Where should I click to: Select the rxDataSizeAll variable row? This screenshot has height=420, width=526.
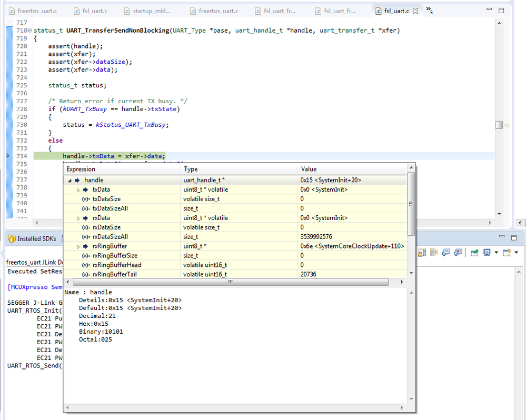click(110, 237)
